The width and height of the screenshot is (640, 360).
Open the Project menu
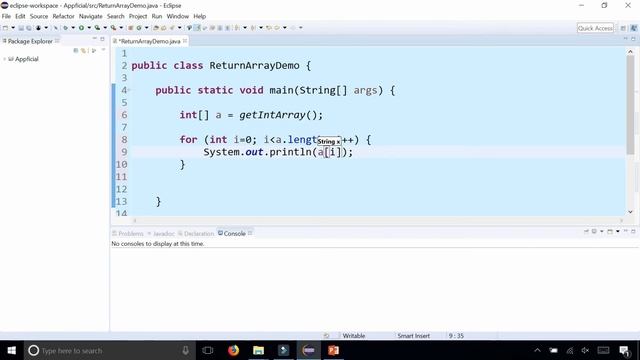pos(138,16)
